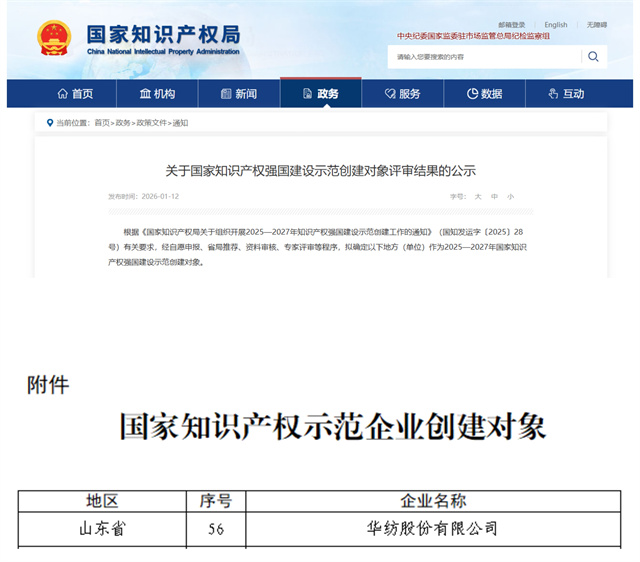Set font size to 大 (large)
640x562 pixels.
click(478, 197)
